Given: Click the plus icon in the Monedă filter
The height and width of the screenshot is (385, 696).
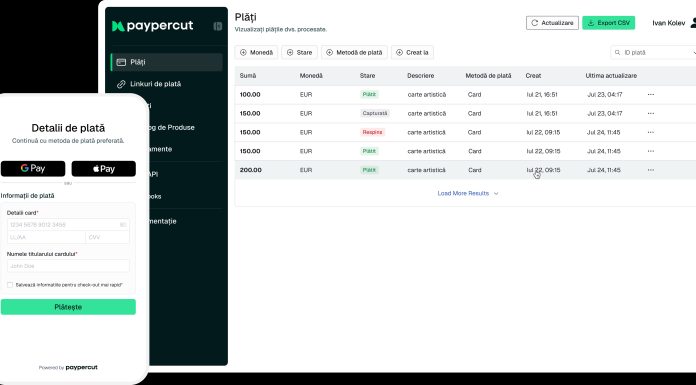Looking at the screenshot, I should click(x=243, y=52).
